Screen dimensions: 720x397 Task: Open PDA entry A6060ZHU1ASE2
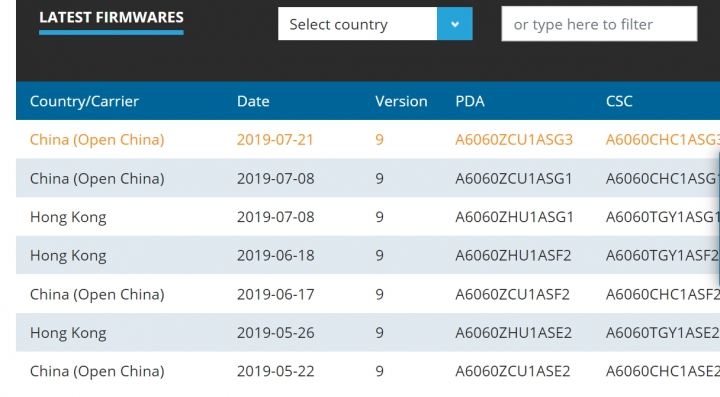coord(513,332)
